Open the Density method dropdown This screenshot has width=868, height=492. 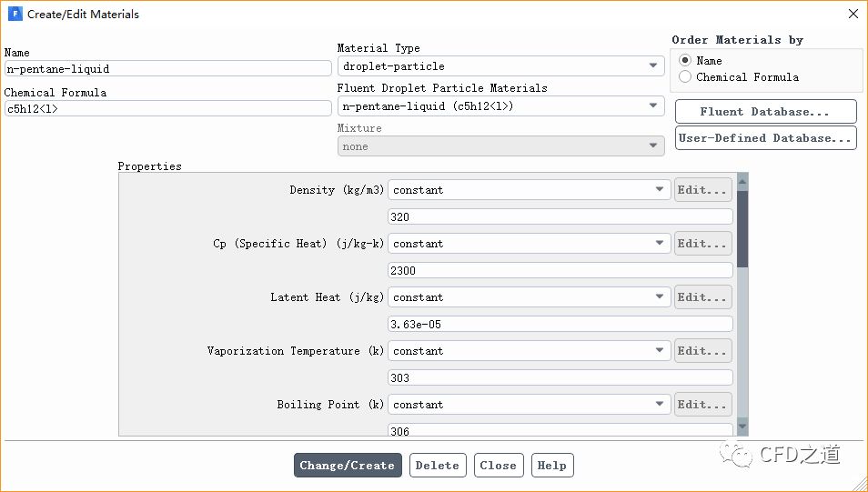point(530,190)
